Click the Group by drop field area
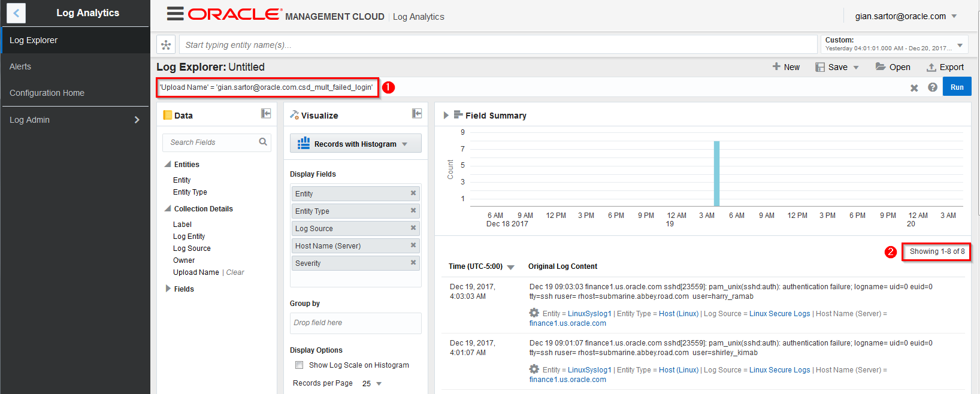The image size is (980, 394). (x=356, y=323)
